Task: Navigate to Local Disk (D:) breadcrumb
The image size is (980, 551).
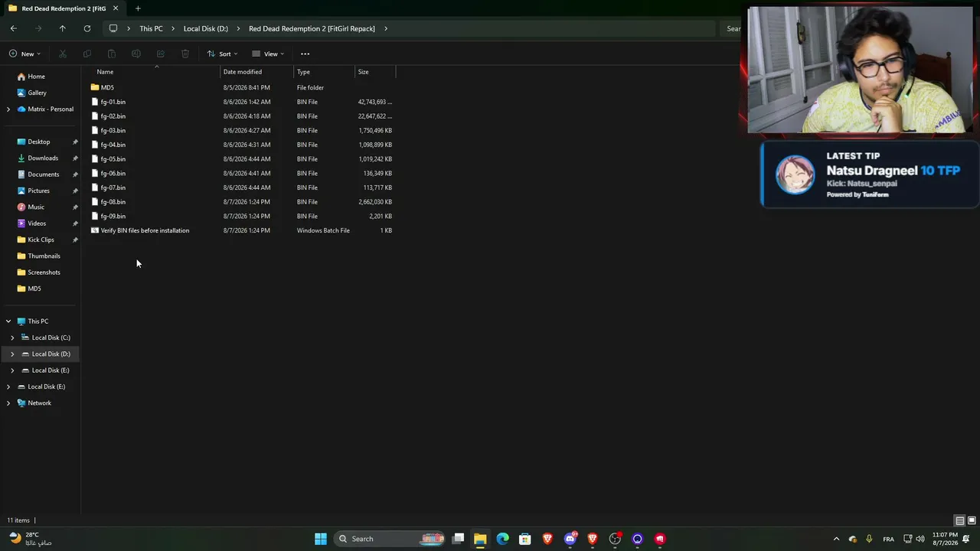Action: (x=206, y=28)
